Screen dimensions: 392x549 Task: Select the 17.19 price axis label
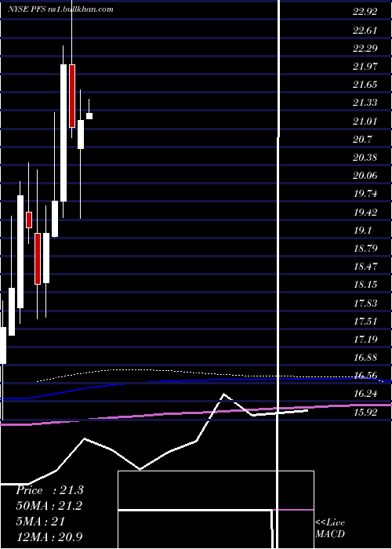(365, 340)
